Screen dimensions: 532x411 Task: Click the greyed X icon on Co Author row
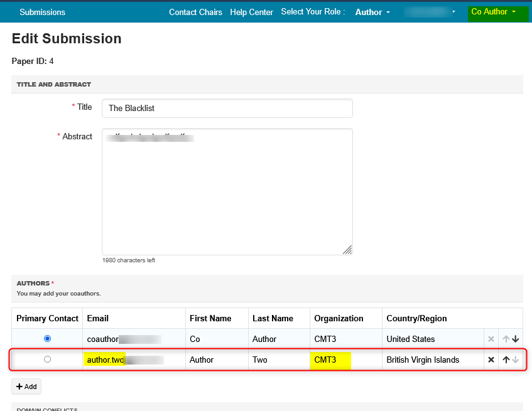491,339
